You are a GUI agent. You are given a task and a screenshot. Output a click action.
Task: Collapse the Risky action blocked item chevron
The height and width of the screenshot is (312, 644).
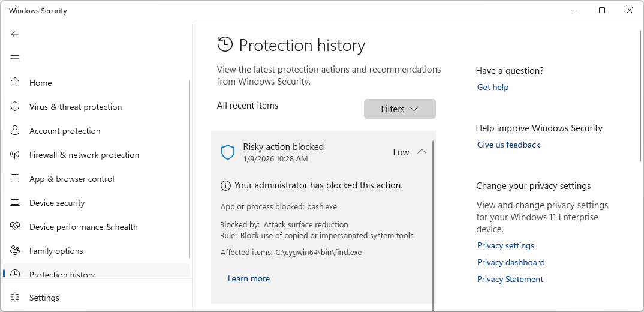click(422, 152)
